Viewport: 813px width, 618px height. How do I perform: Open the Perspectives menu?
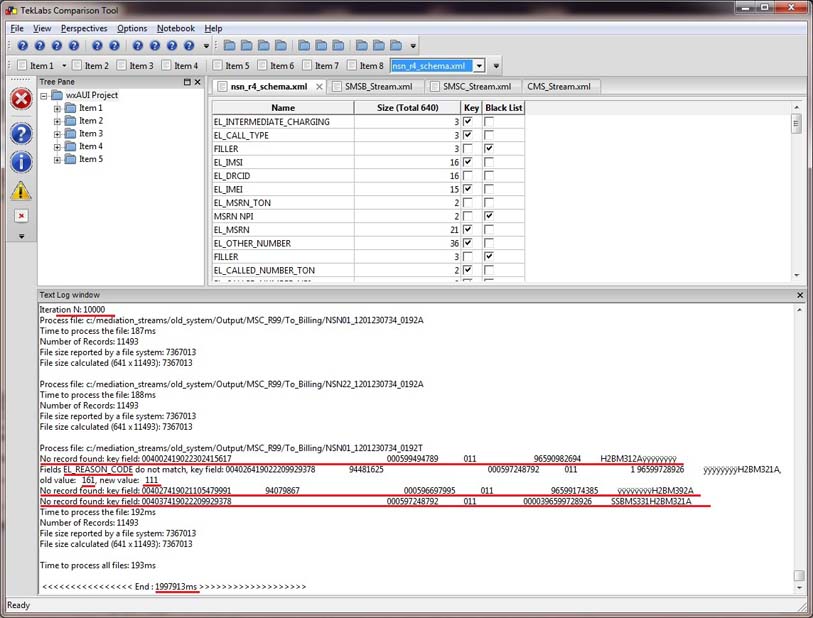83,28
